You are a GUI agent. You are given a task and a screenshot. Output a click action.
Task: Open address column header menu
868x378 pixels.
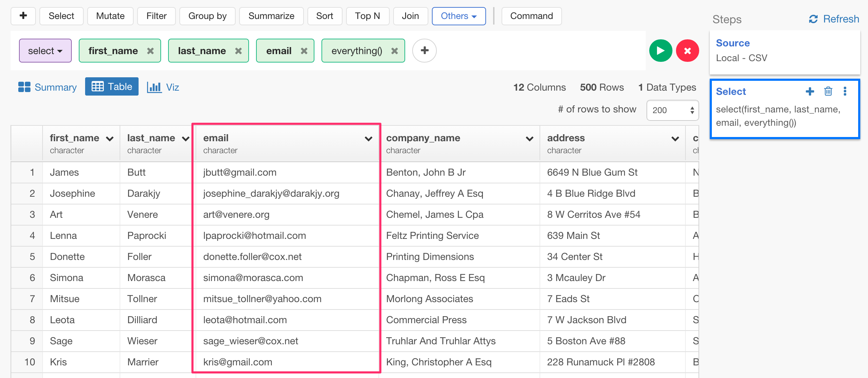click(x=675, y=139)
